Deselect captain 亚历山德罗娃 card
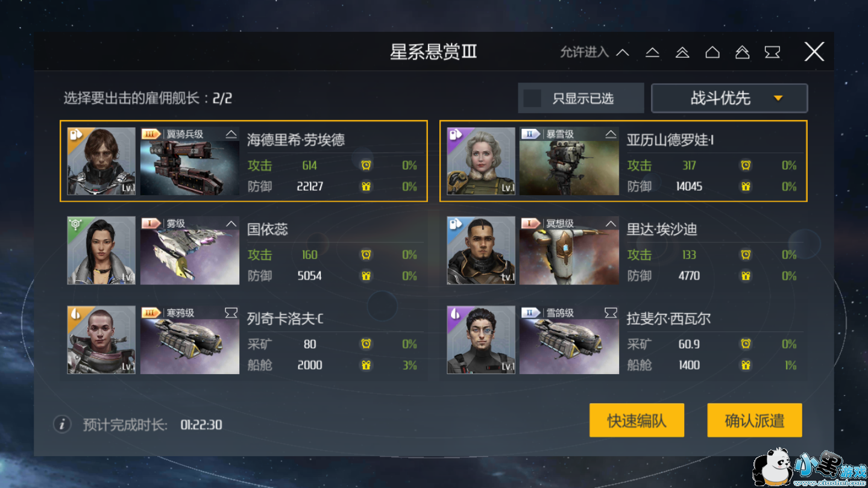 tap(623, 161)
